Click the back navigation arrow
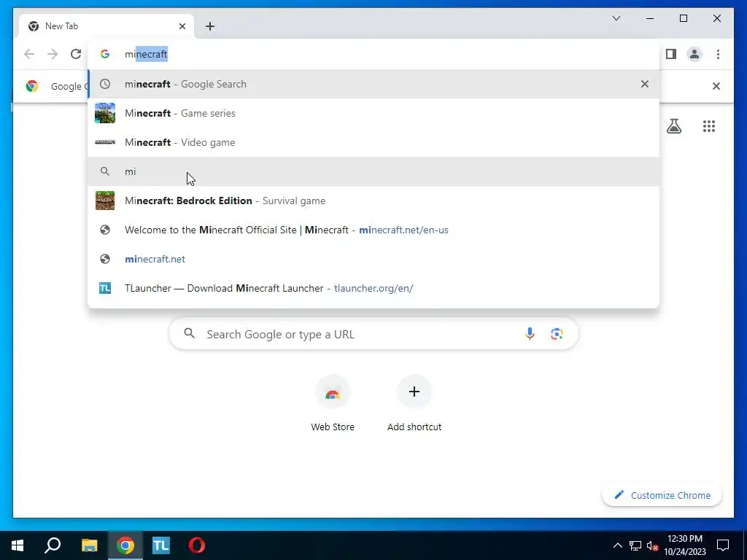This screenshot has width=747, height=560. coord(29,54)
